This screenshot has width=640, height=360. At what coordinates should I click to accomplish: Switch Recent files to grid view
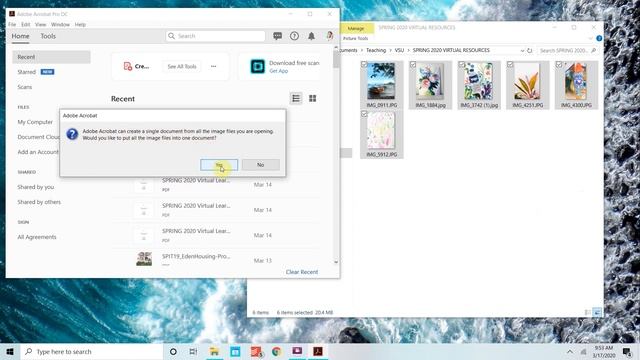point(313,98)
